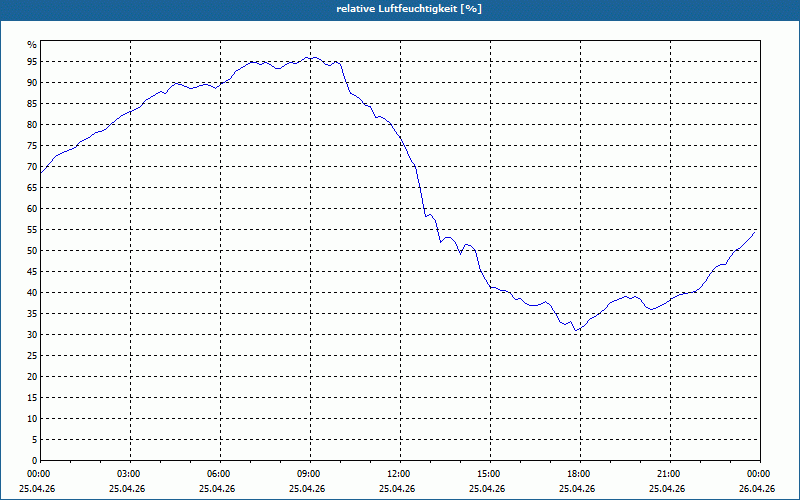Screen dimensions: 800x500
Task: Pick the y-axis label '50'
Action: pos(32,251)
